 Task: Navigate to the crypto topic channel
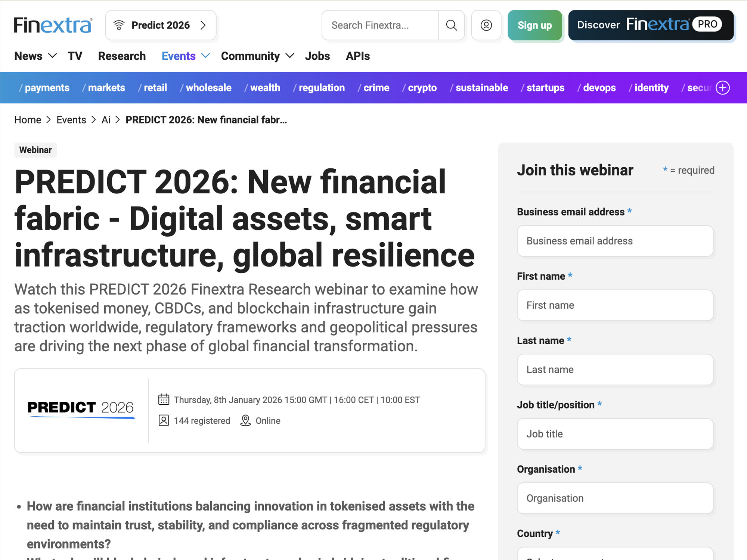coord(422,88)
